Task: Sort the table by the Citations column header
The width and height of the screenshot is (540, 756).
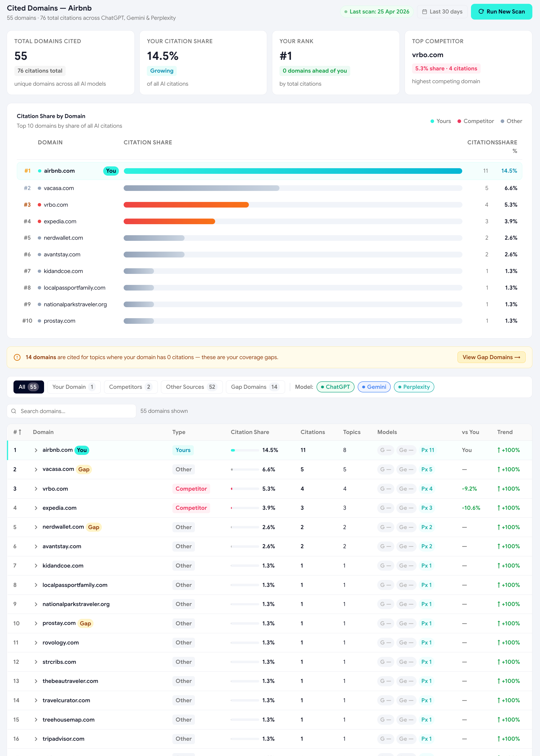Action: tap(312, 432)
